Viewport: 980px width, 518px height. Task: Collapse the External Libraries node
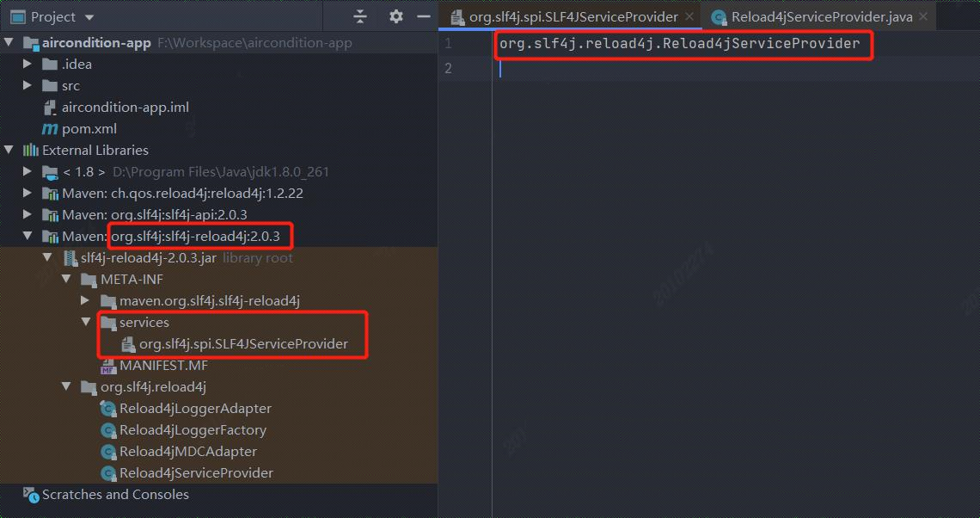(x=9, y=150)
